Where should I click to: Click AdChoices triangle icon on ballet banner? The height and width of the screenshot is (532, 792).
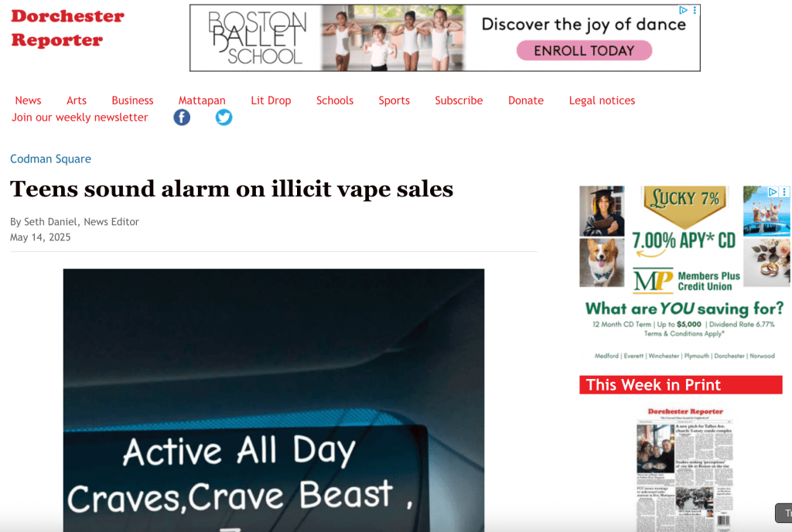point(684,10)
